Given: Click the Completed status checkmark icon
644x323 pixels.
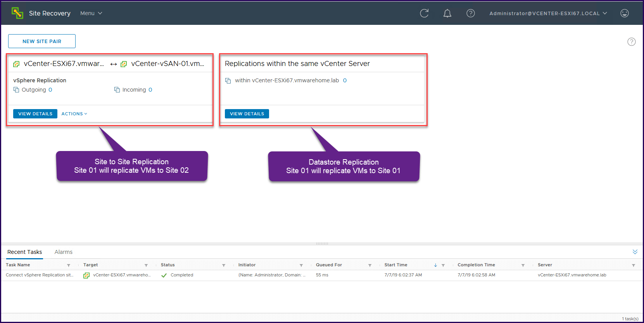Looking at the screenshot, I should pyautogui.click(x=164, y=275).
